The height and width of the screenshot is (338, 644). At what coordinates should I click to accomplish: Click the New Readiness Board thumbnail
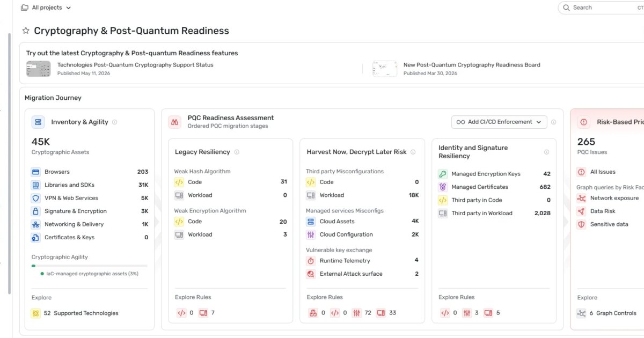click(x=385, y=69)
